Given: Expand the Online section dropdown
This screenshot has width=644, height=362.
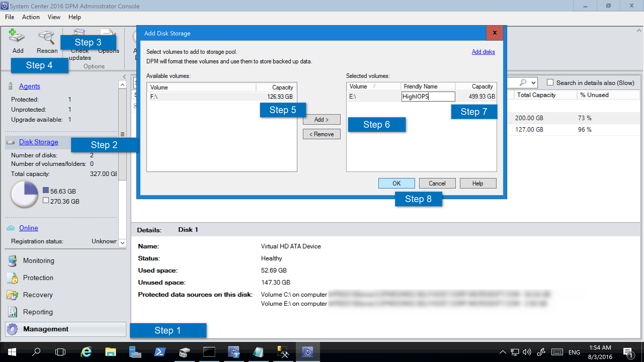Looking at the screenshot, I should click(x=123, y=241).
